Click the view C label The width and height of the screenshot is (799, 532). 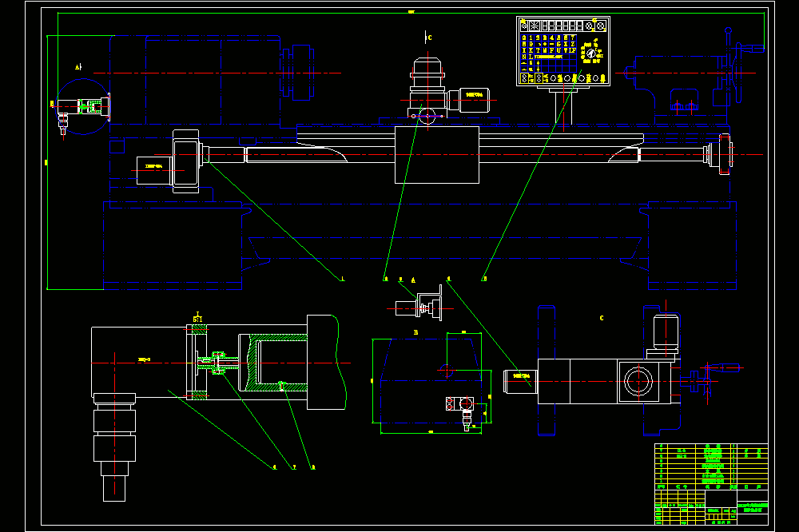(602, 318)
